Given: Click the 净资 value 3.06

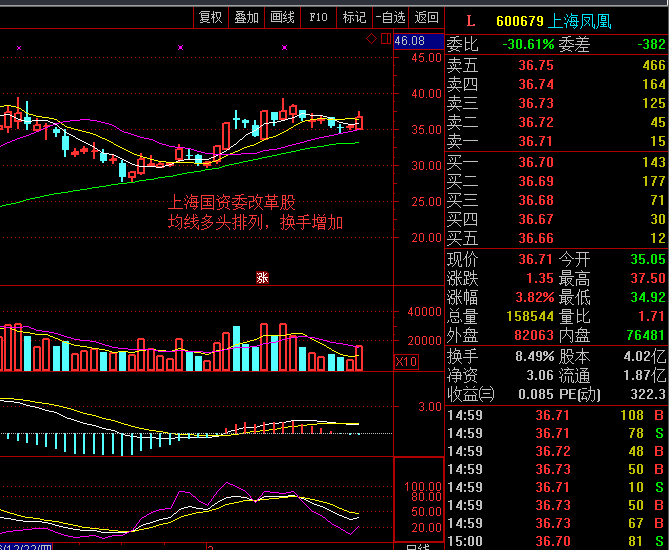Looking at the screenshot, I should 540,375.
